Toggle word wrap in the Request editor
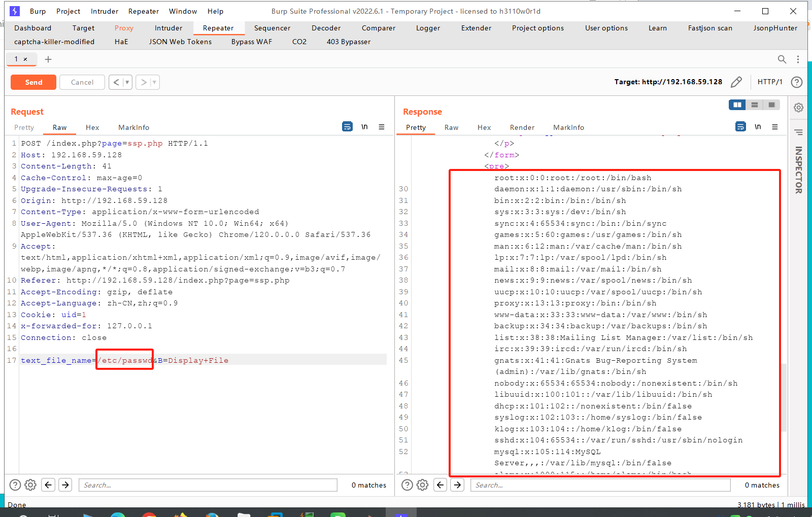 (x=347, y=127)
